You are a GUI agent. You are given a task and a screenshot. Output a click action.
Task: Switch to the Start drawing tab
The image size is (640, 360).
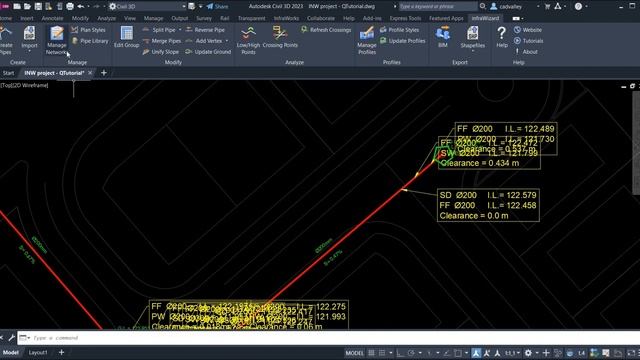click(8, 73)
